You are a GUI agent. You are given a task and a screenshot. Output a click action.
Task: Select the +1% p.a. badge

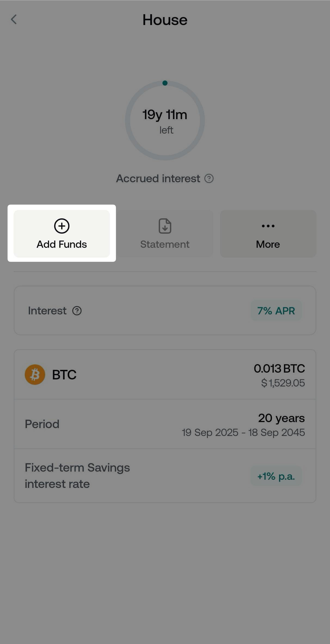click(276, 476)
